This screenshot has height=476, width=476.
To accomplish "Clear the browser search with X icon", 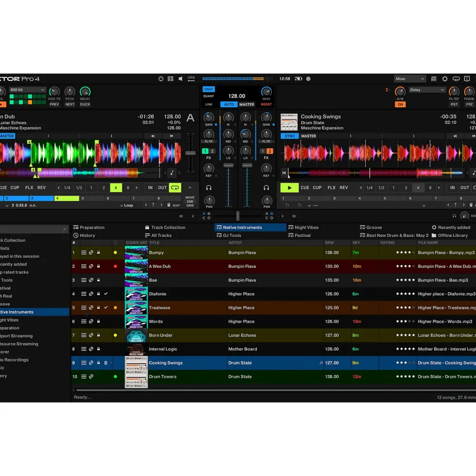I will 64,229.
